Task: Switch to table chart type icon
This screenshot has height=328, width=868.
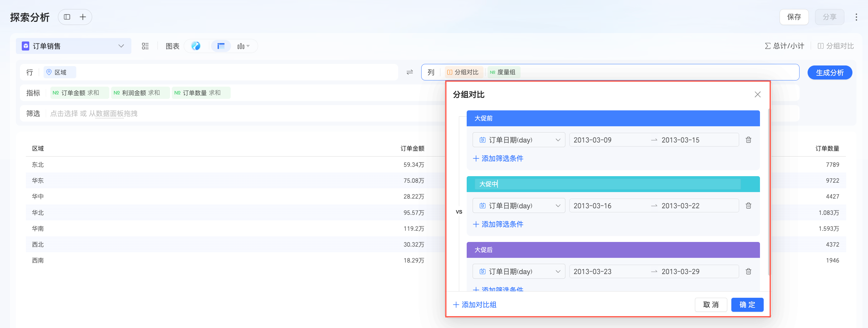Action: pyautogui.click(x=221, y=46)
